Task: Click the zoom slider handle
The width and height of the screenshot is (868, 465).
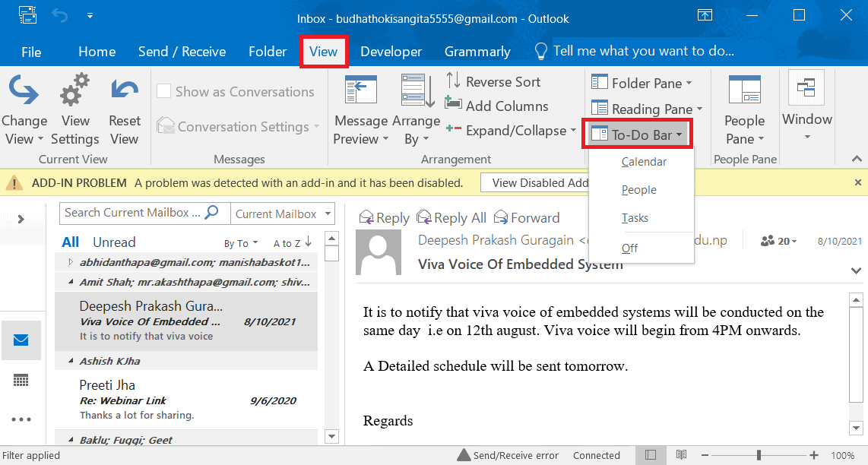Action: (x=759, y=455)
